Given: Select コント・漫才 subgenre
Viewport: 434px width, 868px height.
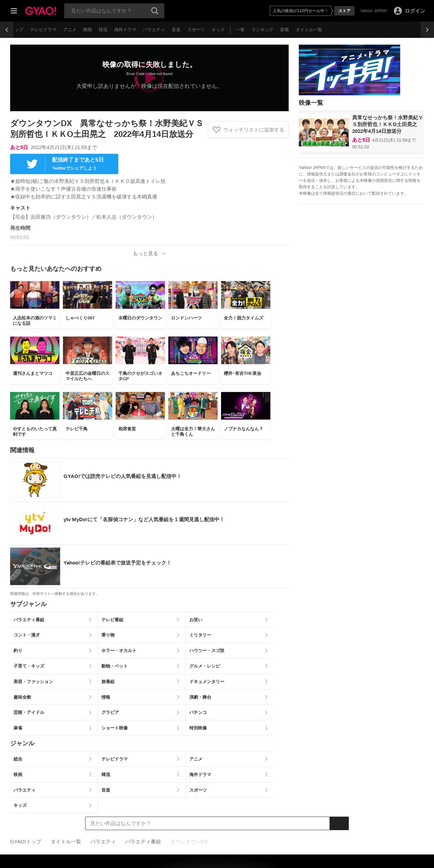Looking at the screenshot, I should [x=54, y=635].
